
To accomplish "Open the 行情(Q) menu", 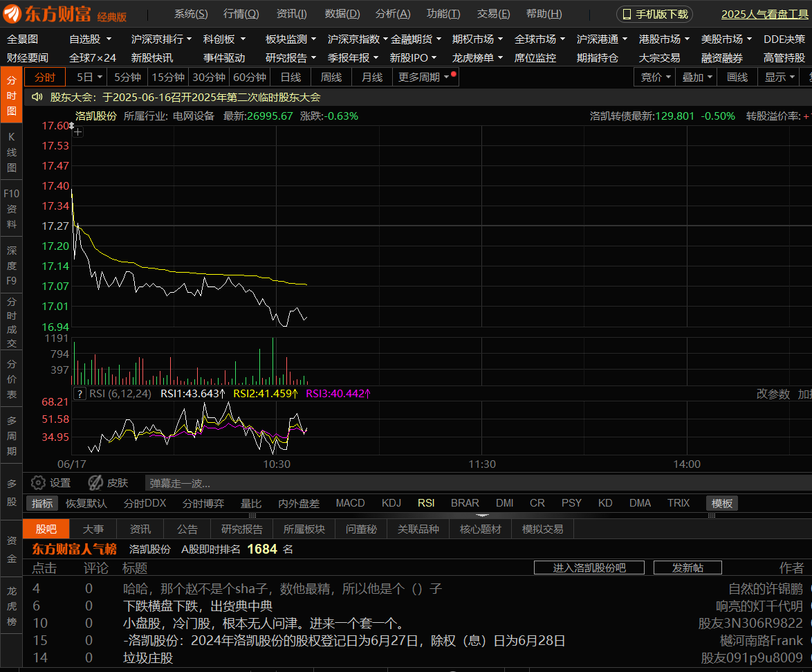I will tap(241, 14).
